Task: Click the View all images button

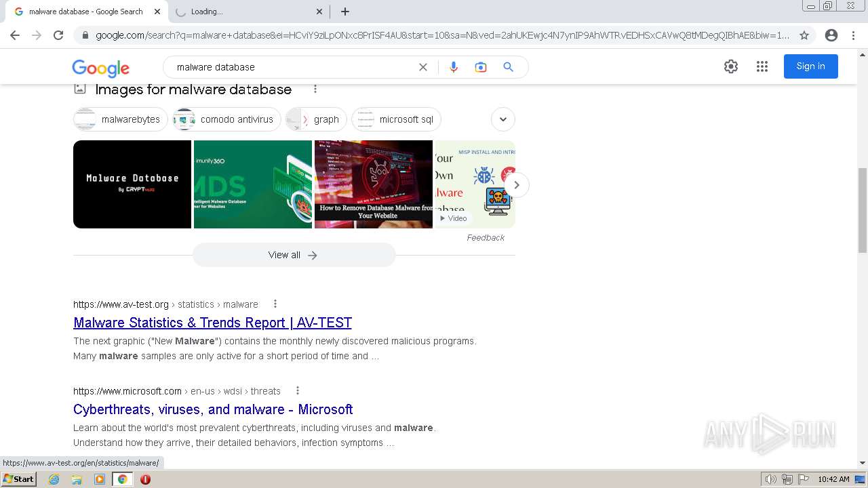Action: [x=294, y=255]
